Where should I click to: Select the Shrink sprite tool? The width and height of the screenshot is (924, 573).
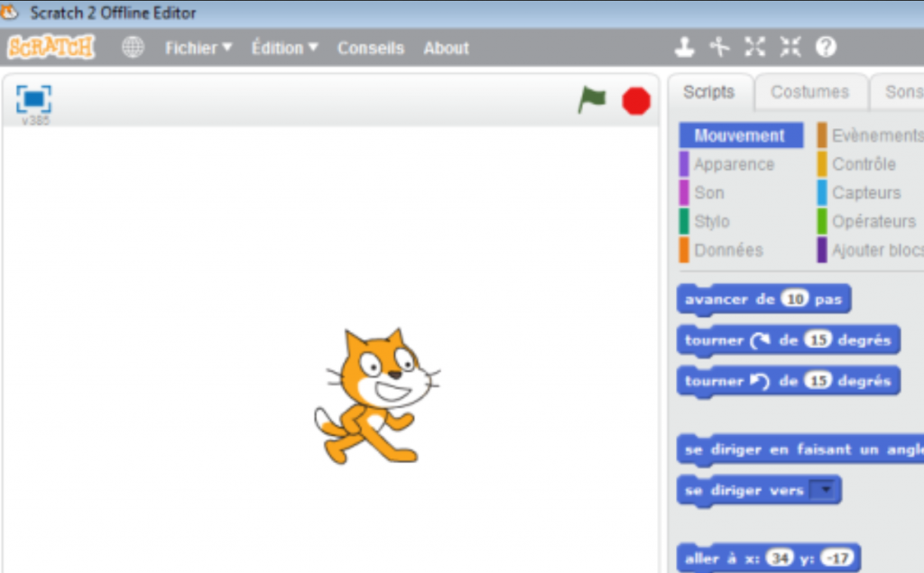(x=790, y=47)
